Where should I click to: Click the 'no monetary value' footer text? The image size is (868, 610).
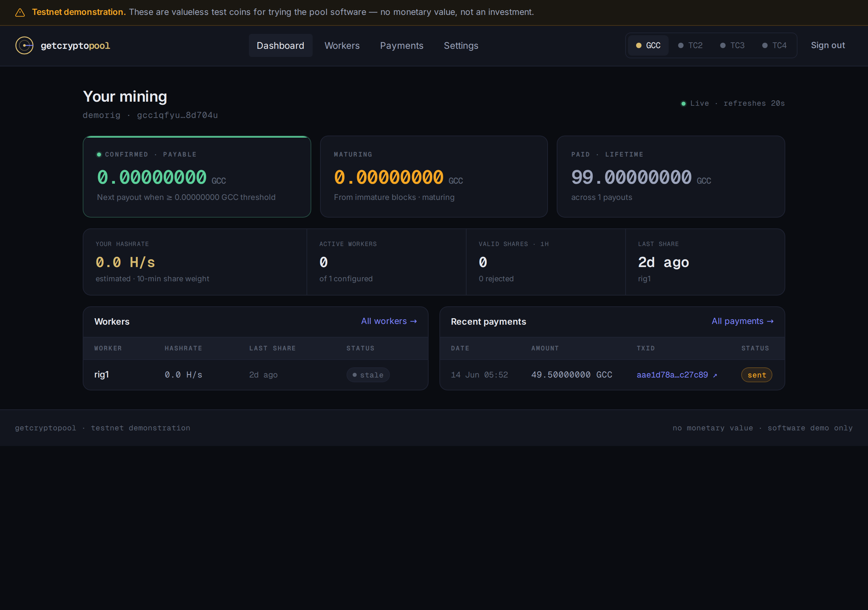(x=712, y=428)
